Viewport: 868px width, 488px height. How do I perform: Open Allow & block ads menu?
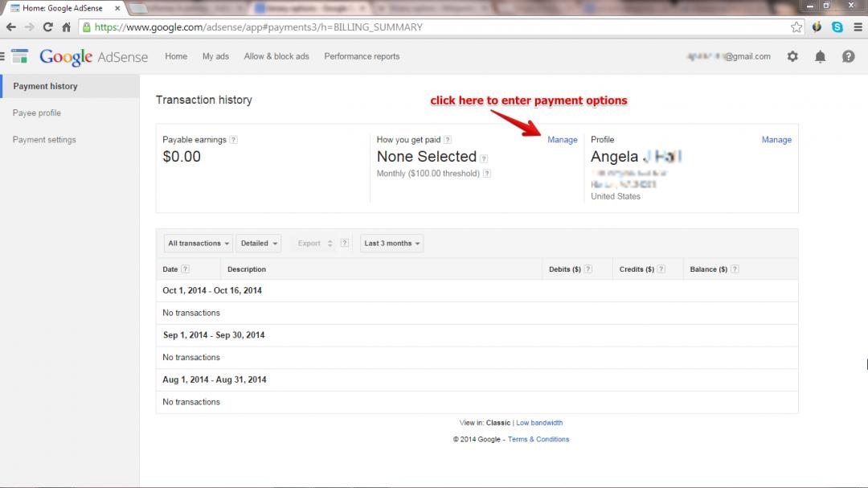[x=276, y=56]
